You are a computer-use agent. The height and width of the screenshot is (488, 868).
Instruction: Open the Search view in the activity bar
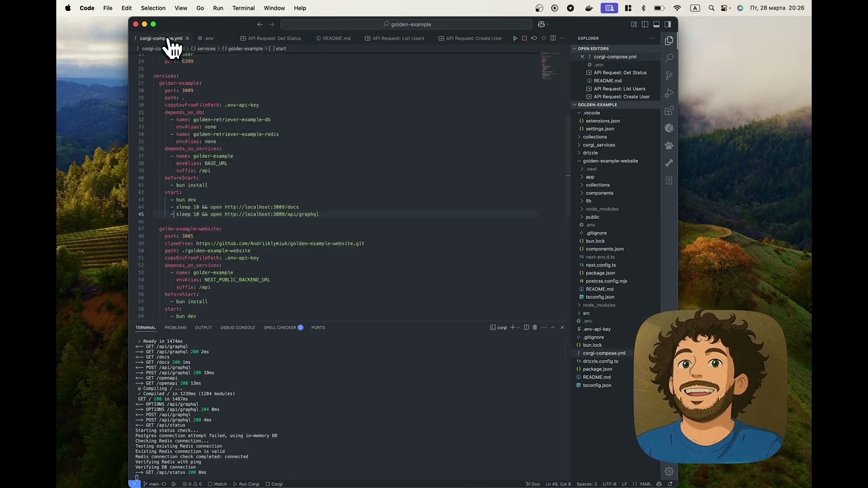[669, 58]
